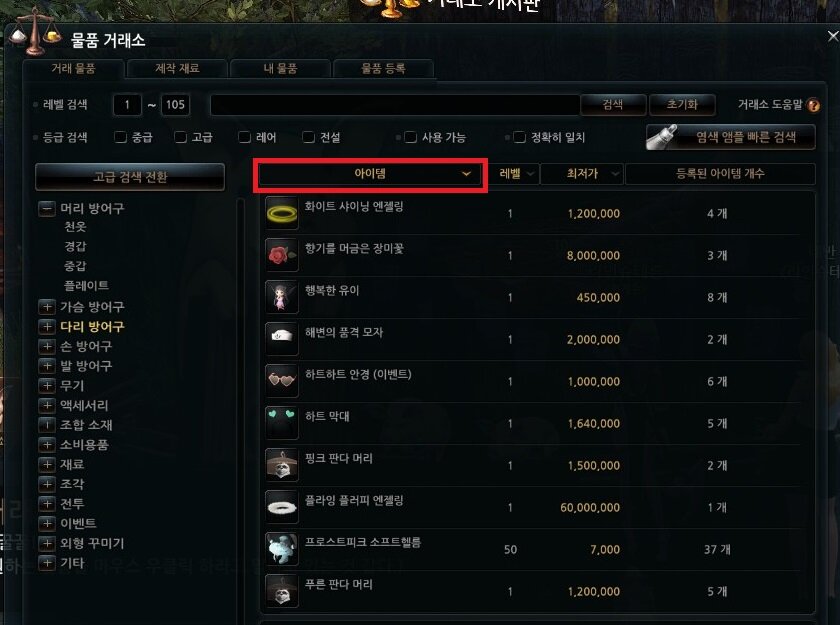Open the orange help question mark icon

(x=813, y=105)
